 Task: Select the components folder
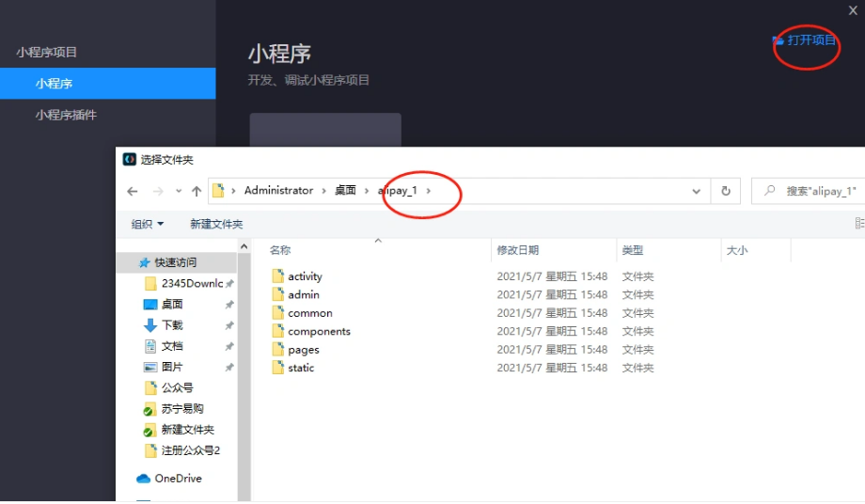point(319,332)
